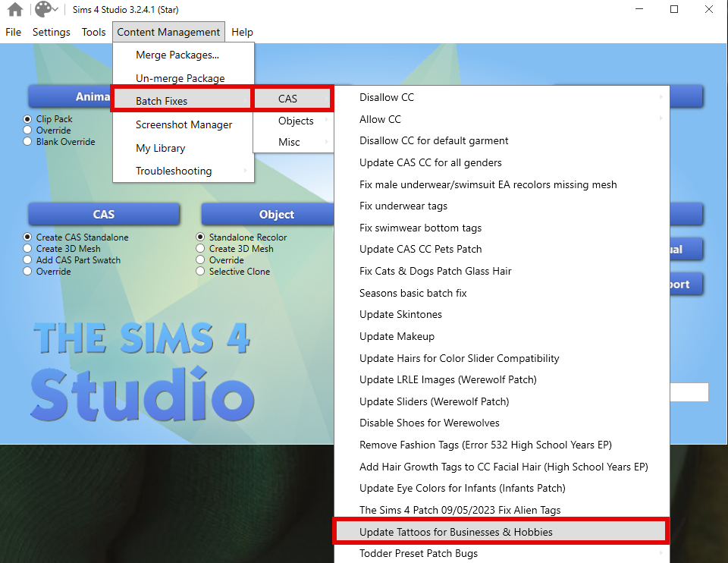Click the Home icon in title bar
The height and width of the screenshot is (563, 728).
15,9
